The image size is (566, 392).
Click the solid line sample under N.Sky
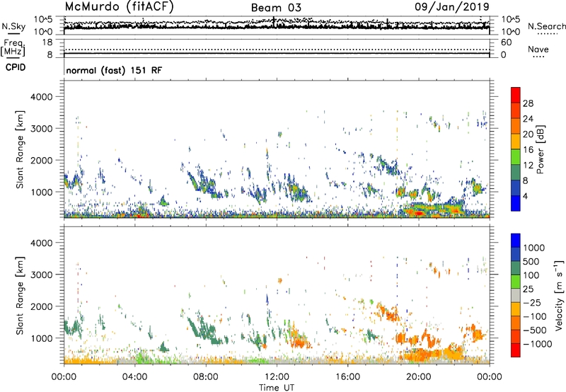13,34
